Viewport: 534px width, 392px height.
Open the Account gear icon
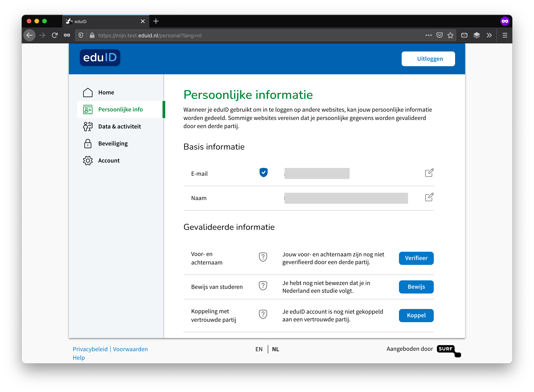[x=87, y=161]
